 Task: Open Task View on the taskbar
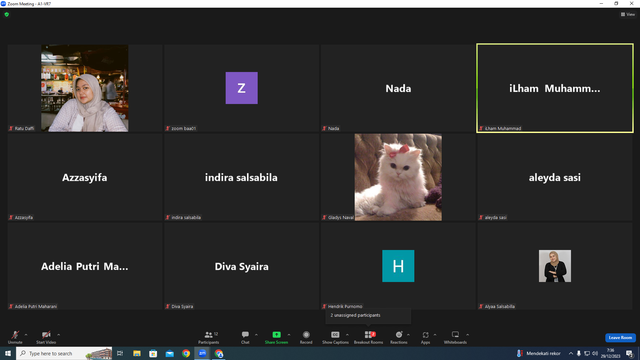120,353
